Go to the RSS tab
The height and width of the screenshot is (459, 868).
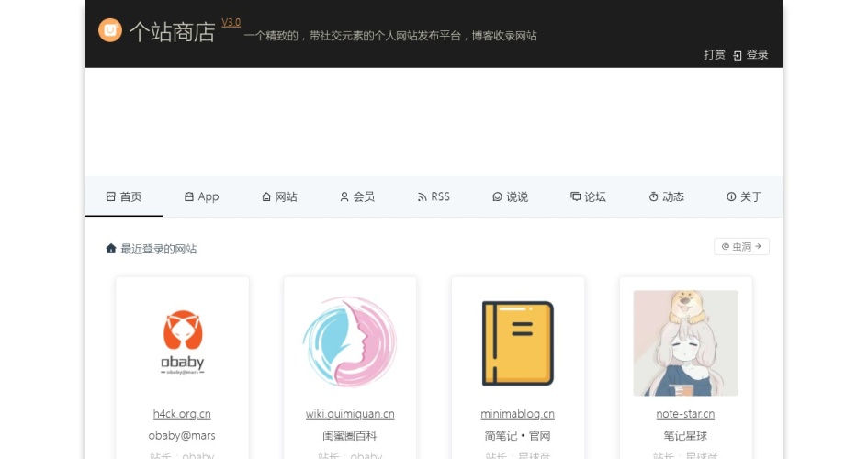coord(434,196)
